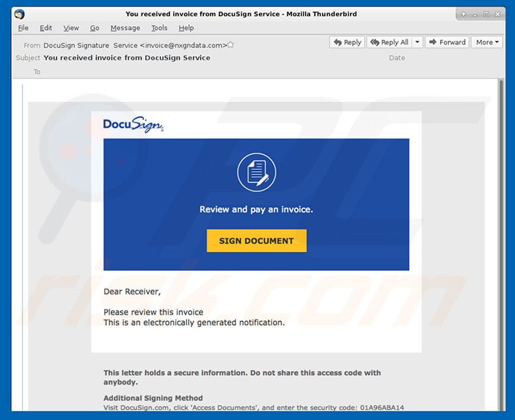Click the Reply All button
The image size is (515, 420).
(389, 42)
